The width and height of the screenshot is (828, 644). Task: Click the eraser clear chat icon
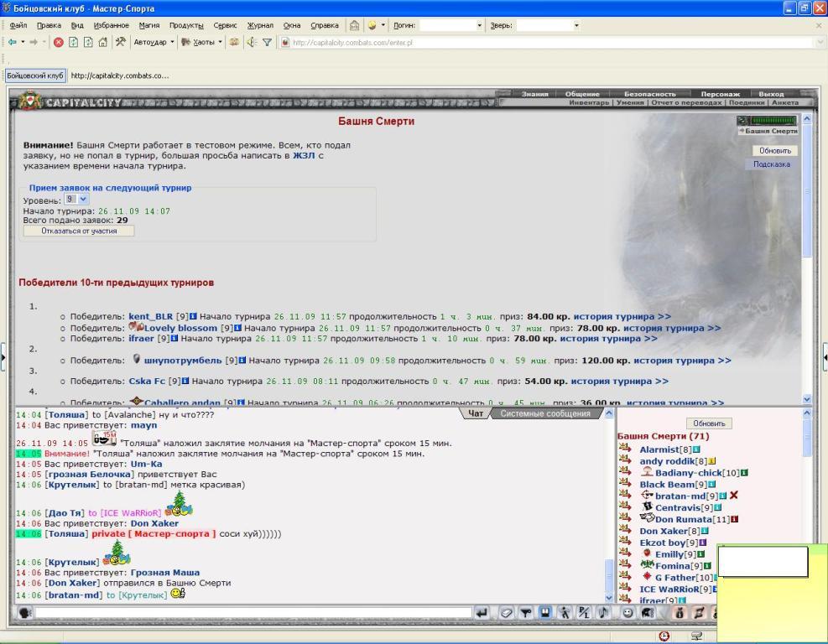coord(507,613)
